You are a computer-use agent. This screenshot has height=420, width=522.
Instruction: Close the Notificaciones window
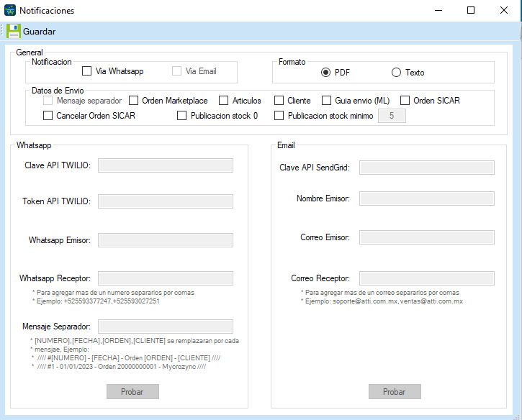coord(504,10)
